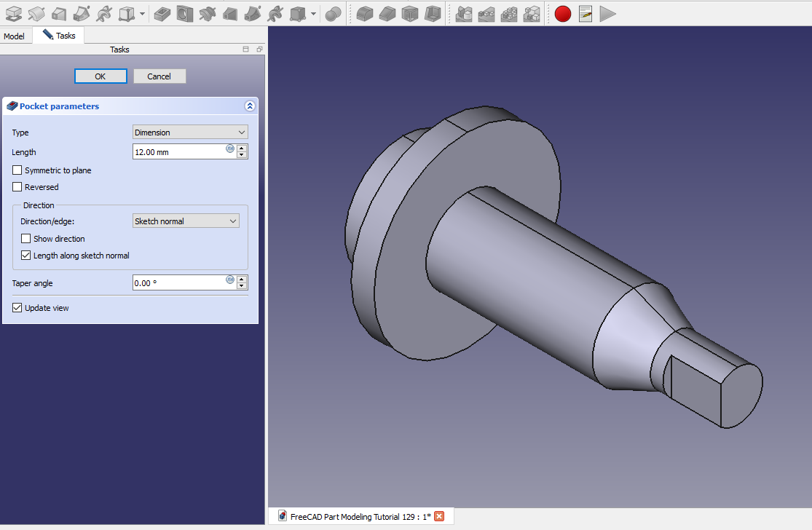Click the Pad tool icon
The image size is (812, 530).
(14, 13)
